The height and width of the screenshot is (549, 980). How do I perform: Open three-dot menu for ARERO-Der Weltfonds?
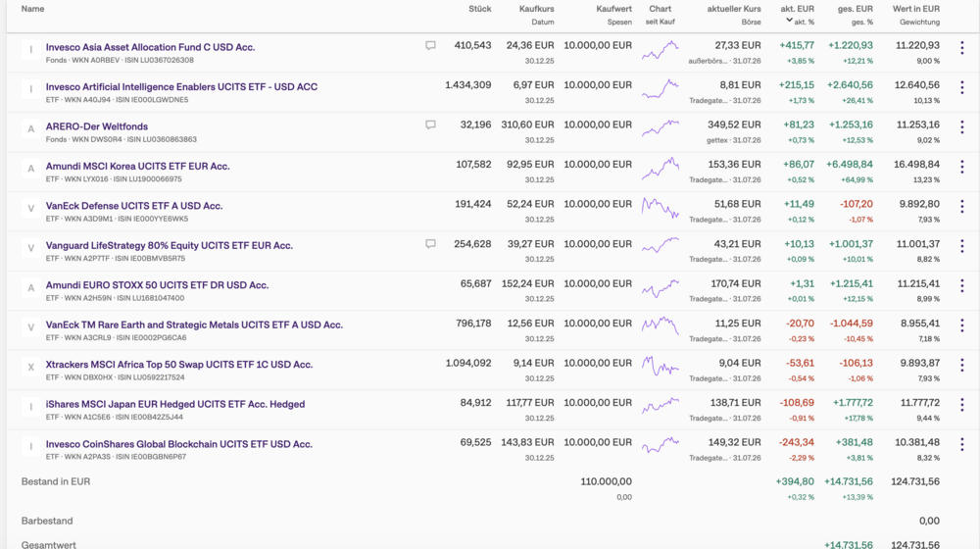[962, 126]
